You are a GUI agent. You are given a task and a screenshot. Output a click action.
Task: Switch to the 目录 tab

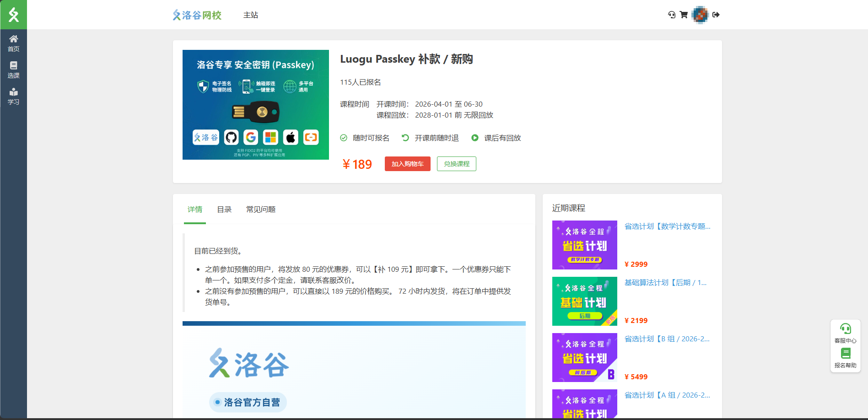[224, 210]
